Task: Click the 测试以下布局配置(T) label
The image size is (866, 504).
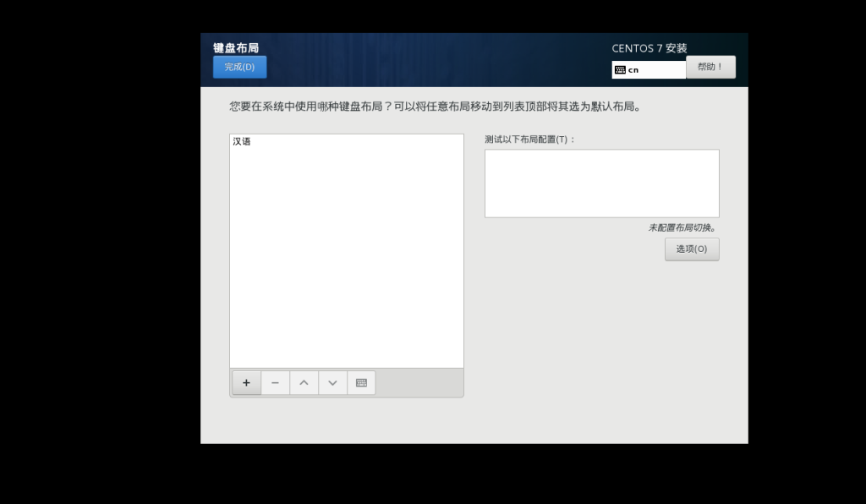Action: [529, 139]
